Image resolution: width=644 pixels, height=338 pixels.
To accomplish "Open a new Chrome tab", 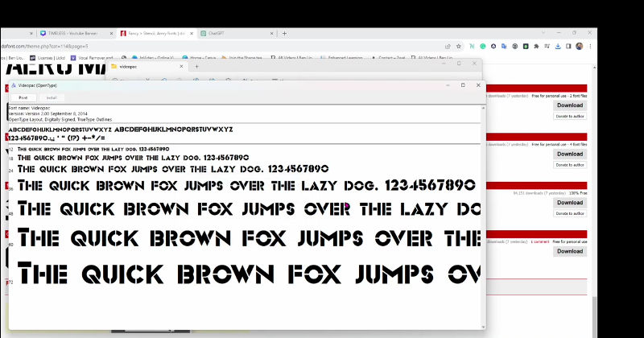I will click(x=284, y=33).
